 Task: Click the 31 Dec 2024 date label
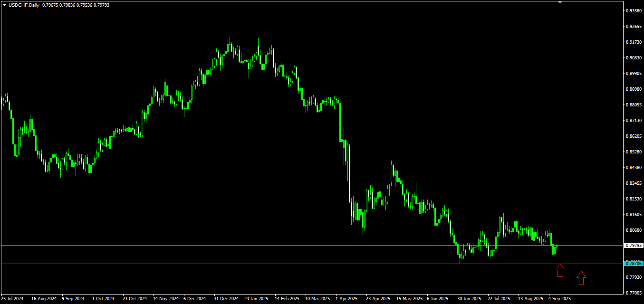tap(226, 299)
